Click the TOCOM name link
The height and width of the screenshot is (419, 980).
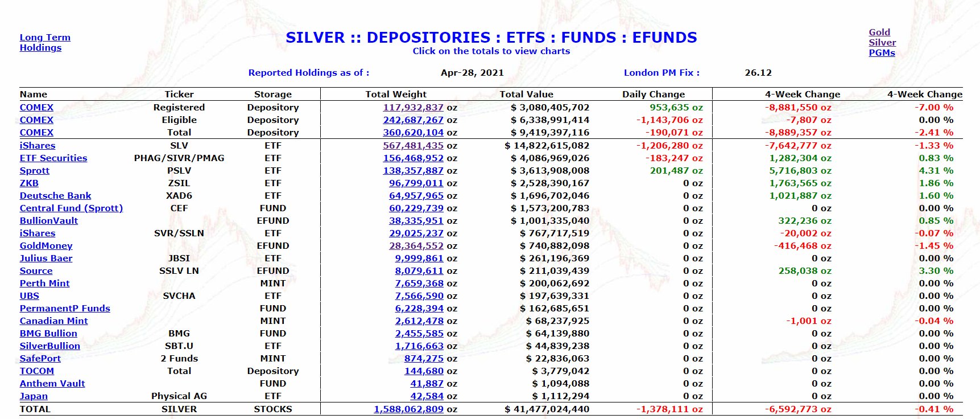pyautogui.click(x=37, y=371)
